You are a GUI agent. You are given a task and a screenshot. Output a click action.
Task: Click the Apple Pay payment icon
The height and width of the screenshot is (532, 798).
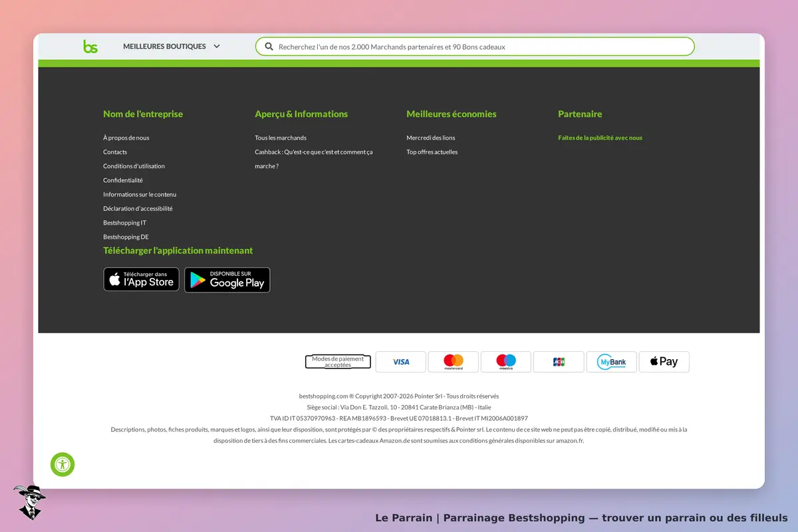[664, 362]
